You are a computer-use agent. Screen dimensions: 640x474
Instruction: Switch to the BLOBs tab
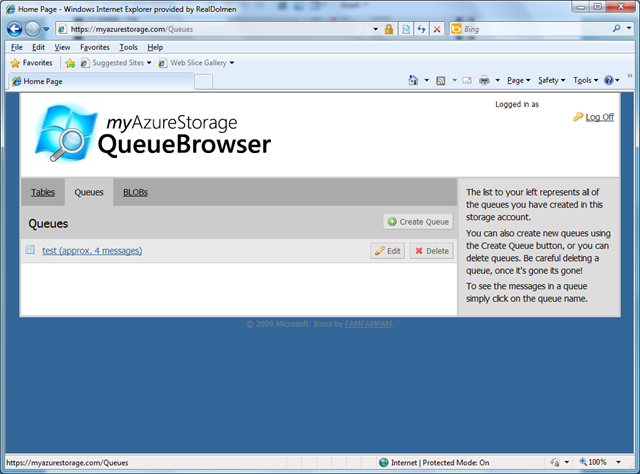(x=135, y=192)
